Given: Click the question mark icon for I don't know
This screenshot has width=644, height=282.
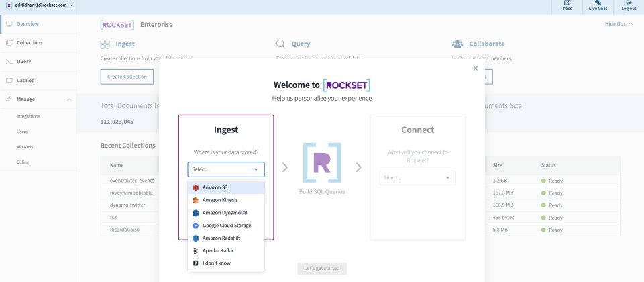Looking at the screenshot, I should click(x=195, y=263).
